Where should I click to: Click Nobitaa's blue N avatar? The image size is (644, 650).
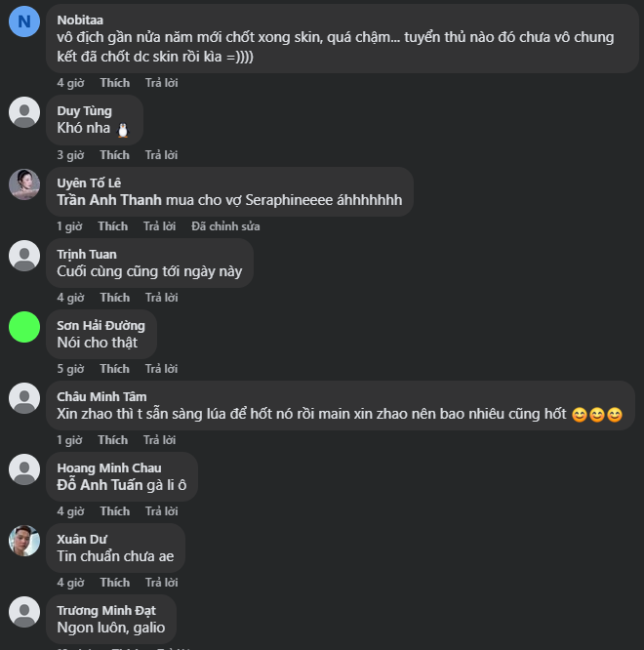click(x=24, y=20)
